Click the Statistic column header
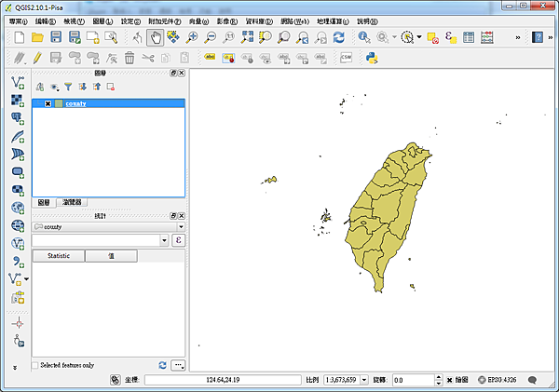 point(59,255)
